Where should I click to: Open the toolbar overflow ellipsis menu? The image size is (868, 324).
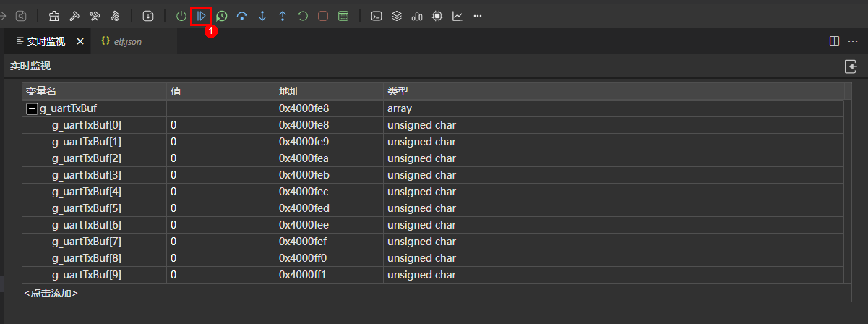(478, 16)
